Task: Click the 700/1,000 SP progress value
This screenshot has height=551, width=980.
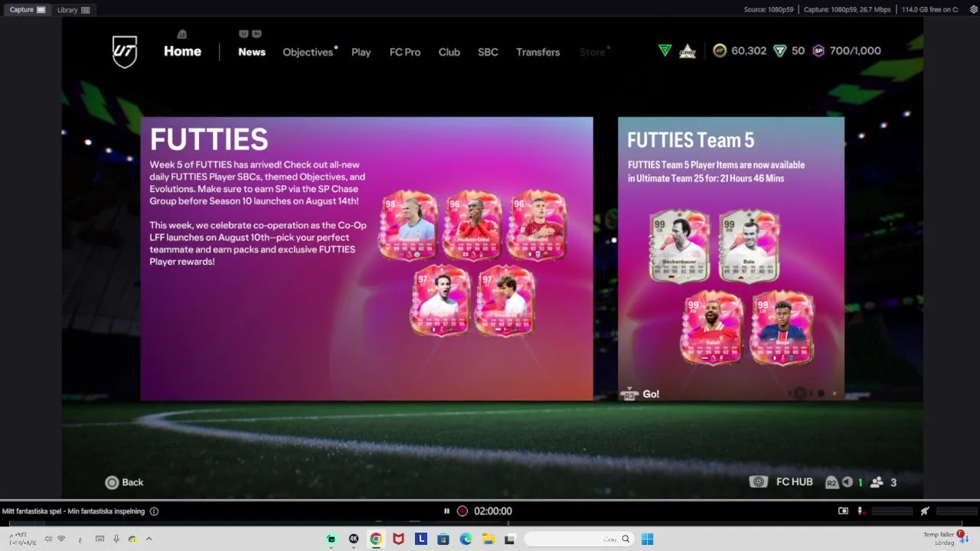Action: click(x=855, y=51)
